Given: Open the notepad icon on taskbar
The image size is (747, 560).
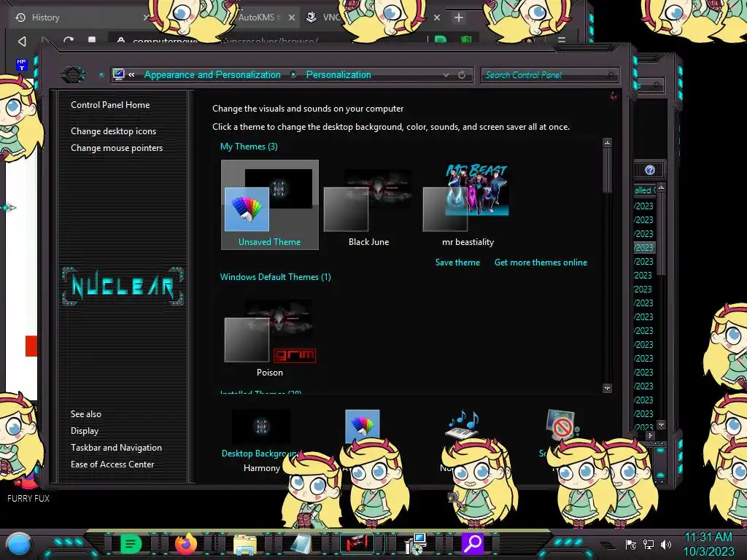Looking at the screenshot, I should pyautogui.click(x=301, y=544).
